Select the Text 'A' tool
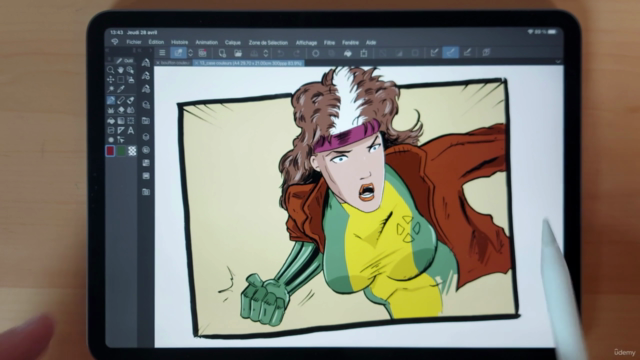Image resolution: width=640 pixels, height=360 pixels. pos(131,131)
